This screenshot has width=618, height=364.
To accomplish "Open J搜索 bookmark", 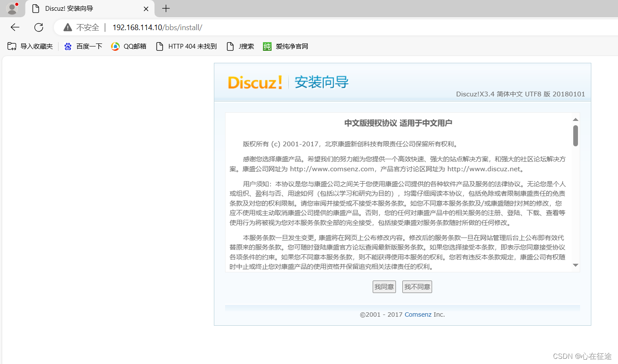I will pos(240,46).
